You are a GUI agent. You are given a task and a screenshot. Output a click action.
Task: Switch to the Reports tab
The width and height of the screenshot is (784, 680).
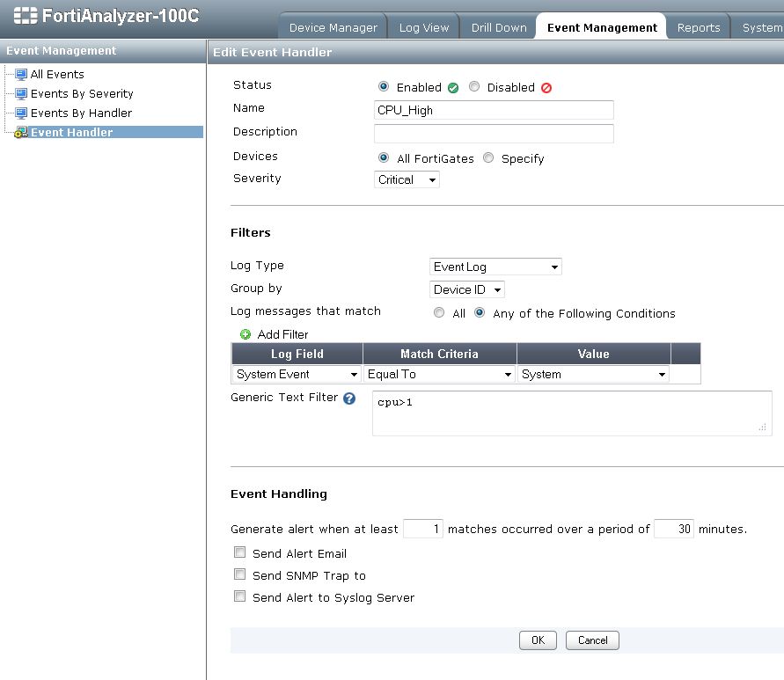[699, 28]
